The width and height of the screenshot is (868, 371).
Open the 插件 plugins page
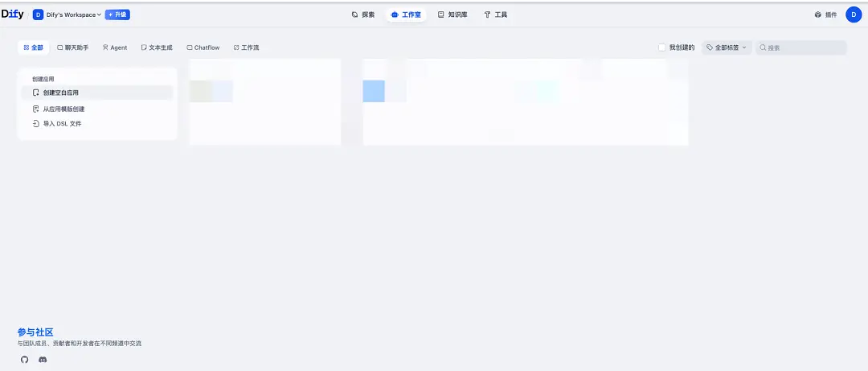click(826, 15)
